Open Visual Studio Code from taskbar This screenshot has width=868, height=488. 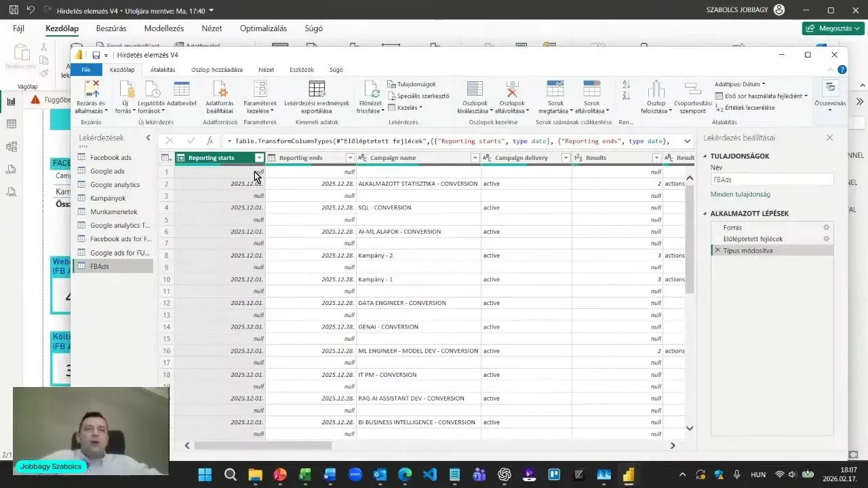(429, 474)
